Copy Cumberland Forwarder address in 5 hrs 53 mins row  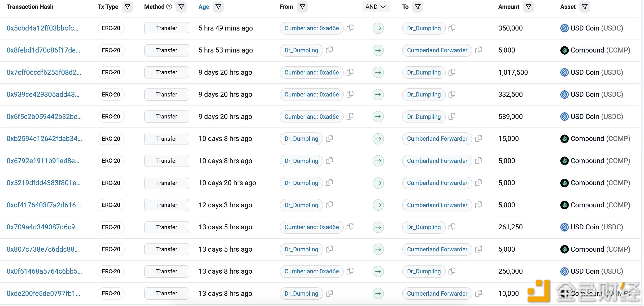point(479,50)
